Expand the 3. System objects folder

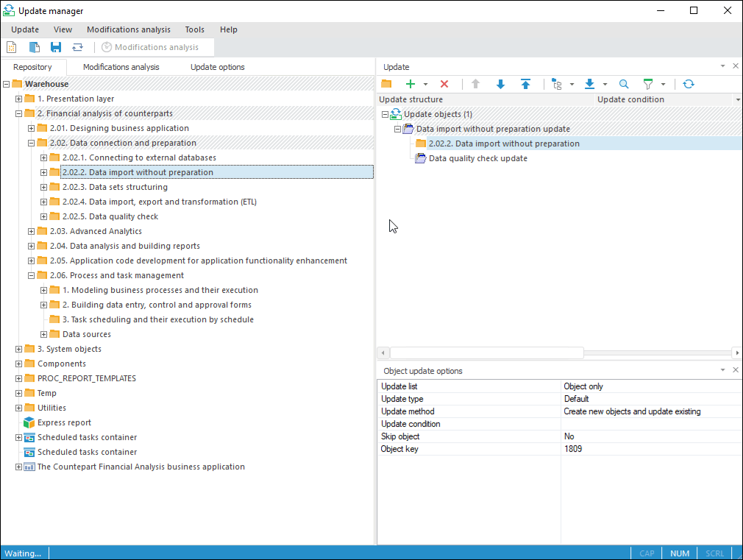coord(19,349)
